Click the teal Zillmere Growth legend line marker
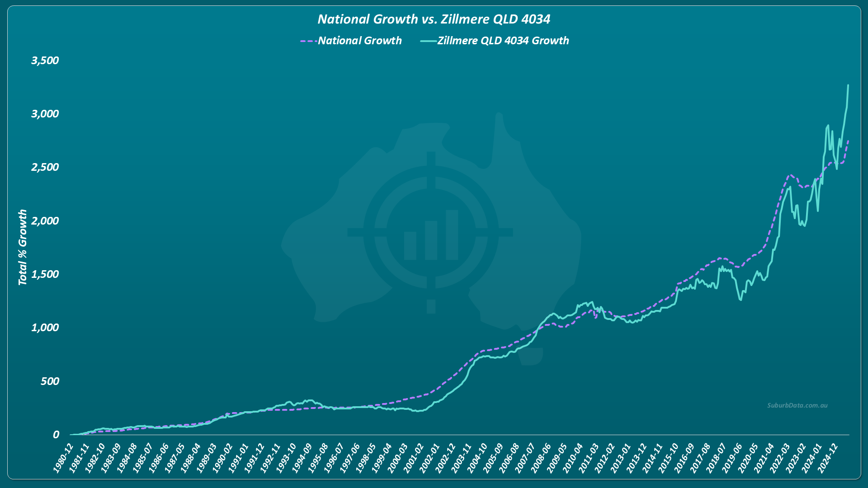The image size is (868, 488). point(428,41)
